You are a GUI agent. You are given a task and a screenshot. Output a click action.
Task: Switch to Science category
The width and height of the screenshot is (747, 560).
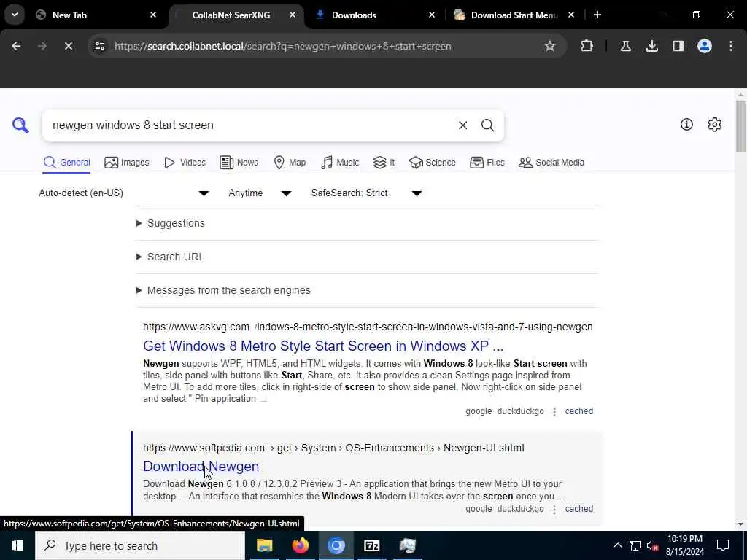(432, 163)
